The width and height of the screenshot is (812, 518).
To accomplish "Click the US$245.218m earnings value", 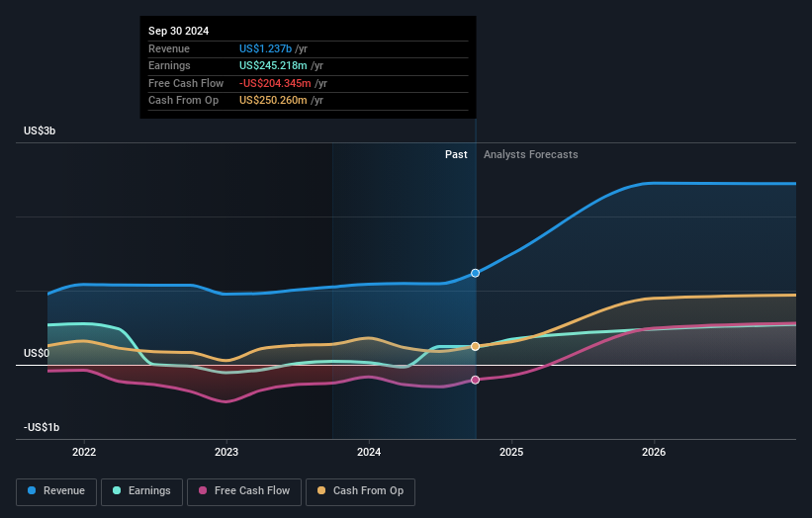I will coord(273,65).
